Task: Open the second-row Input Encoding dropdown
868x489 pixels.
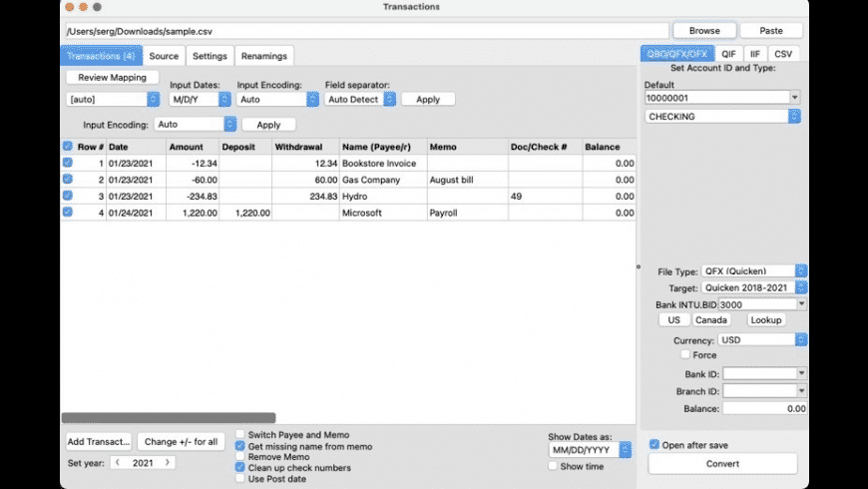Action: click(196, 124)
